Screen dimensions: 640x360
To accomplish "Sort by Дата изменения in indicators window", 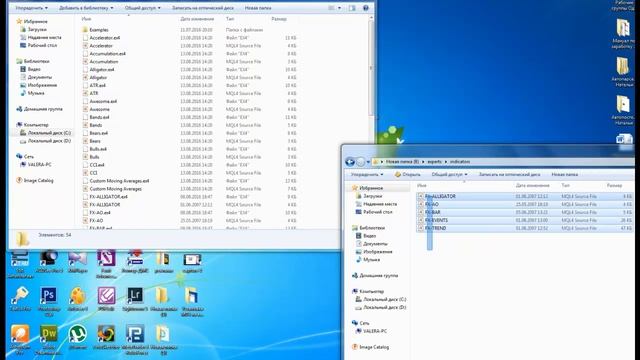I will pyautogui.click(x=532, y=185).
